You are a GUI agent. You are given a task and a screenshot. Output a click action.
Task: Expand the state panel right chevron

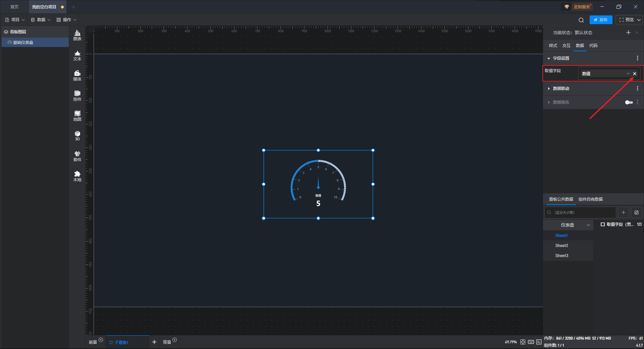click(x=637, y=33)
